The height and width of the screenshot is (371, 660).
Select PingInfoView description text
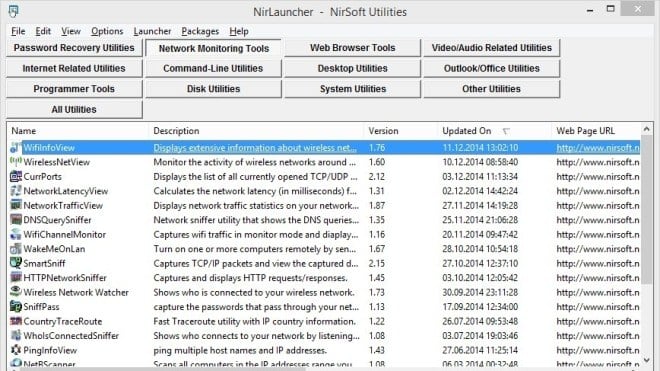[x=240, y=350]
